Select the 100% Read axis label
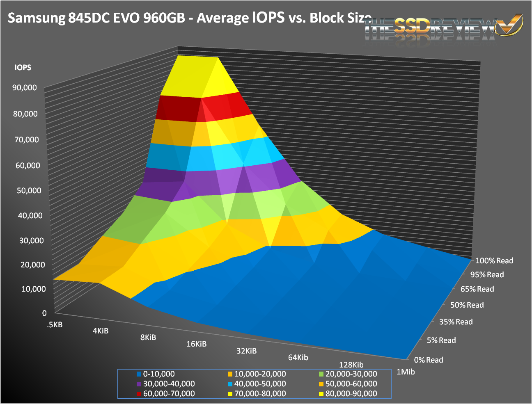 (494, 261)
